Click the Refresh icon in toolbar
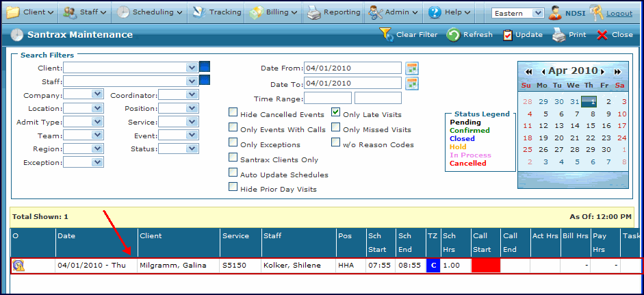The width and height of the screenshot is (644, 295). tap(453, 35)
